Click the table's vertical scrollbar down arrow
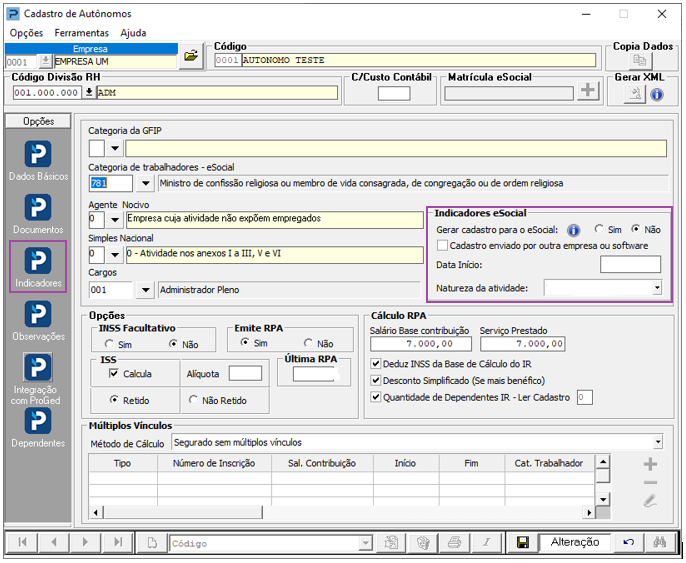 pyautogui.click(x=603, y=499)
